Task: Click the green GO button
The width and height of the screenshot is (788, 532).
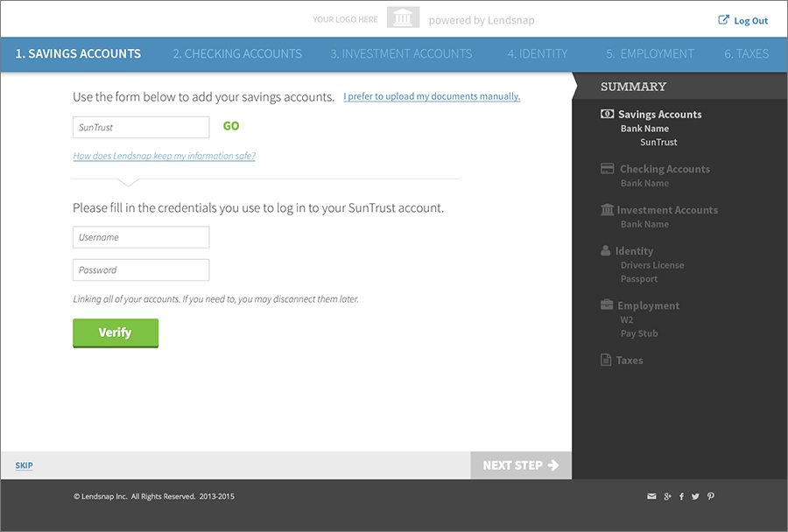Action: tap(231, 126)
